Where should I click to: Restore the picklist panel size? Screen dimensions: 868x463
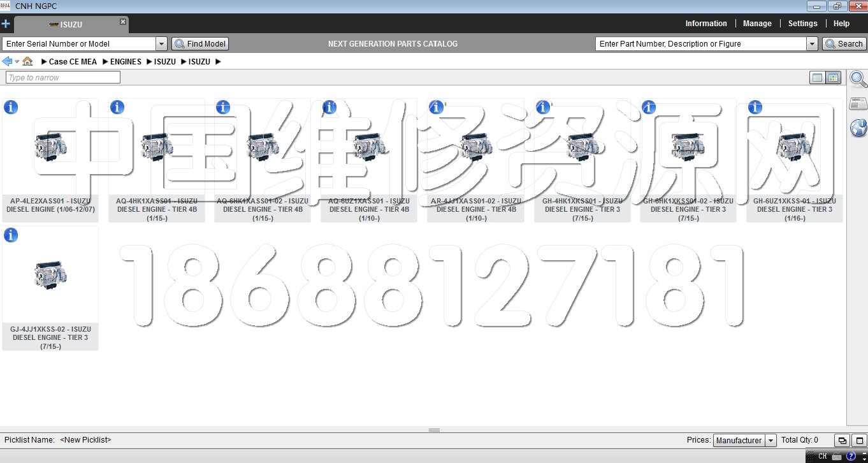pos(843,441)
